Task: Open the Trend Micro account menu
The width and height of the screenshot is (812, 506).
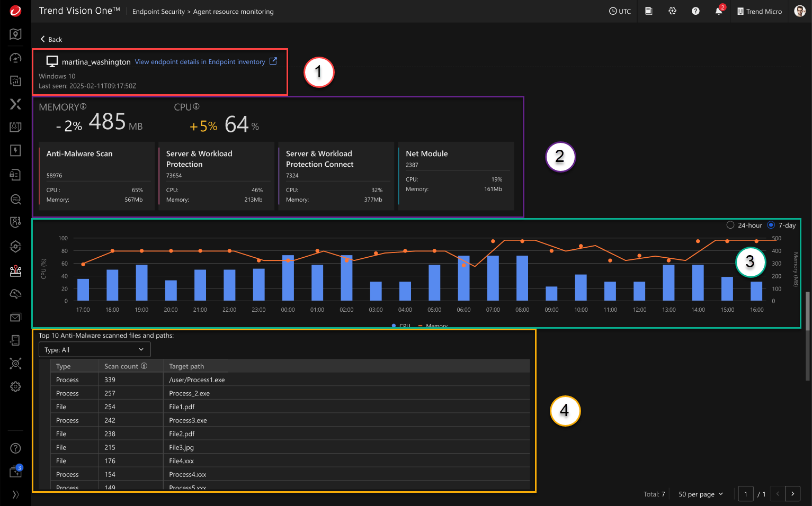Action: (x=760, y=11)
